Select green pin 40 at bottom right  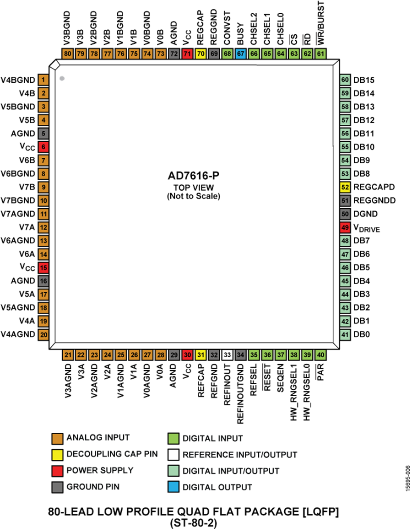point(320,355)
